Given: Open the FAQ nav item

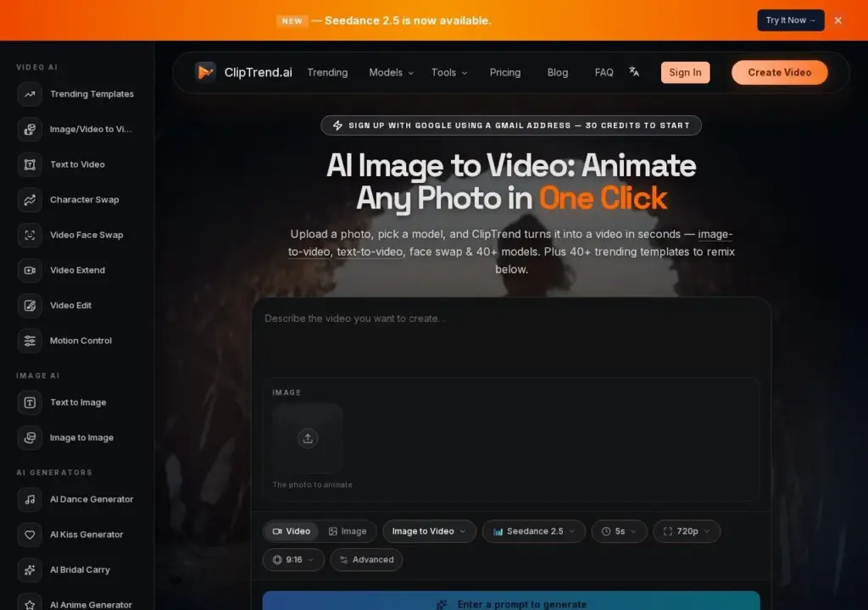Looking at the screenshot, I should pos(604,73).
